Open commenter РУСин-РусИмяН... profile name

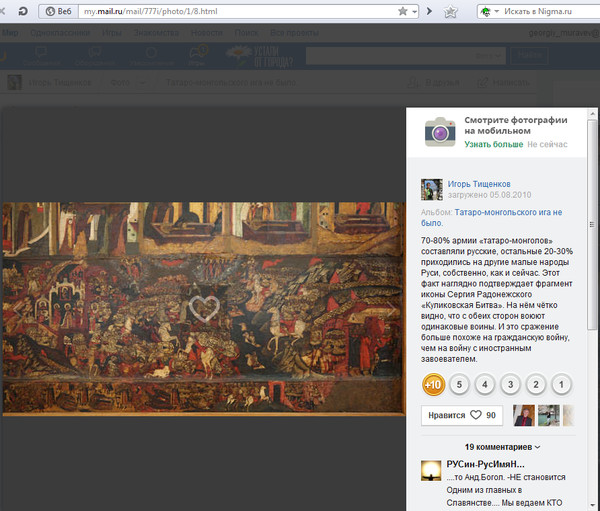pyautogui.click(x=485, y=464)
